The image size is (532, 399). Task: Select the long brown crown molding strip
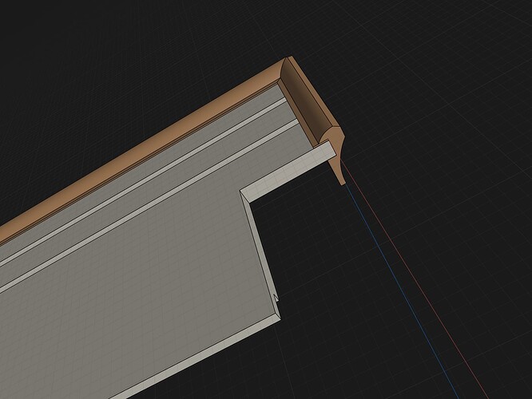tap(142, 149)
